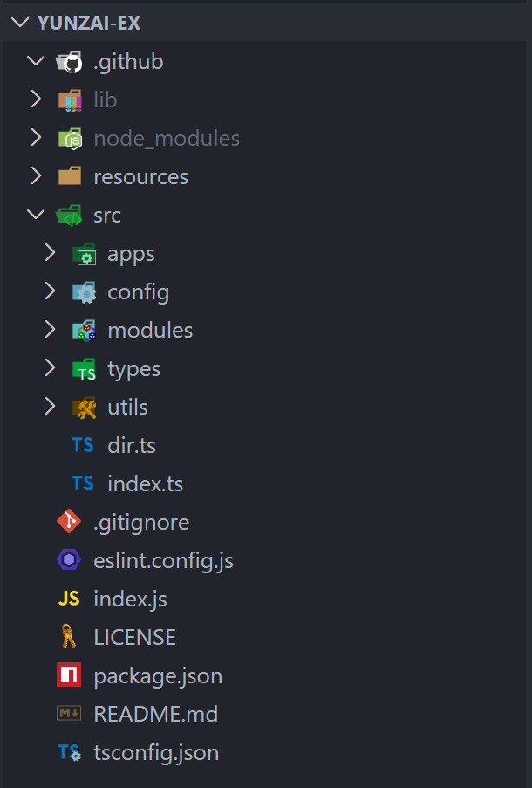
Task: Click the tools icon on the utils folder
Action: click(x=83, y=407)
